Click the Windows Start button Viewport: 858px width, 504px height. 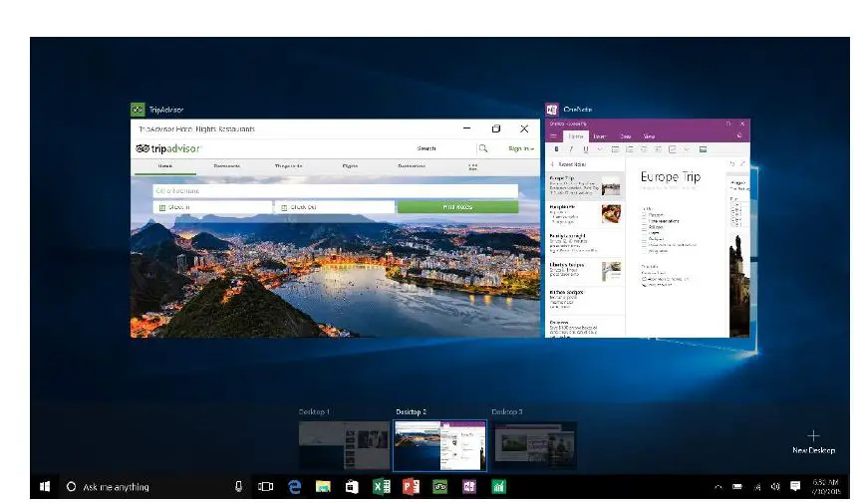pyautogui.click(x=45, y=486)
